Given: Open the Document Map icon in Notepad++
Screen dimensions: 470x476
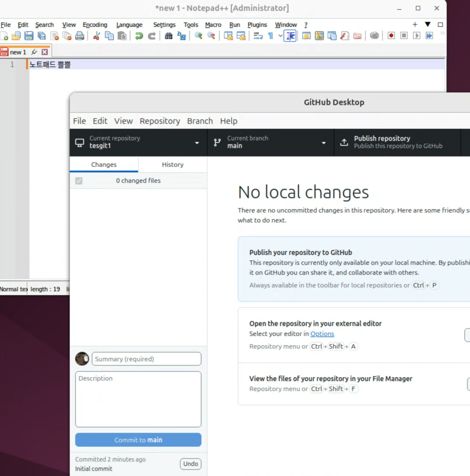Looking at the screenshot, I should click(319, 36).
